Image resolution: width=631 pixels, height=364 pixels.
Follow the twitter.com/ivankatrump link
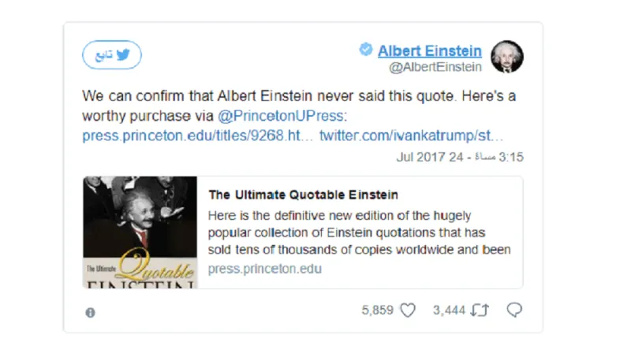(412, 136)
